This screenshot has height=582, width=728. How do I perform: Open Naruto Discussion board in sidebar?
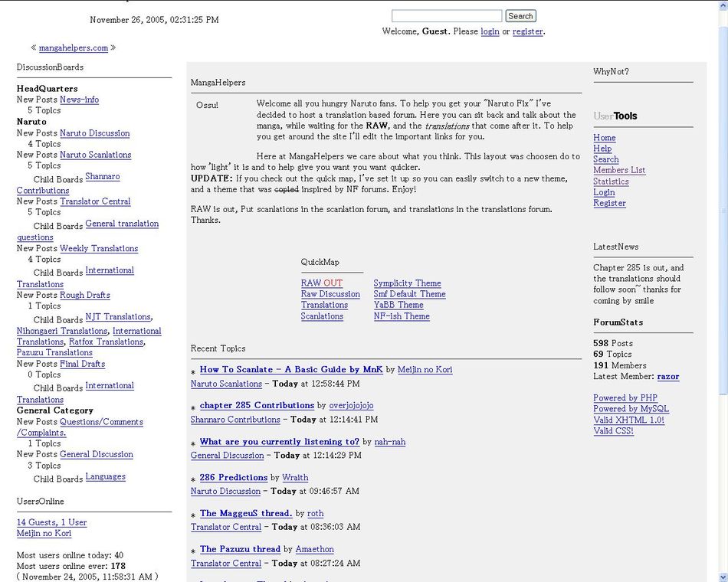(x=95, y=133)
